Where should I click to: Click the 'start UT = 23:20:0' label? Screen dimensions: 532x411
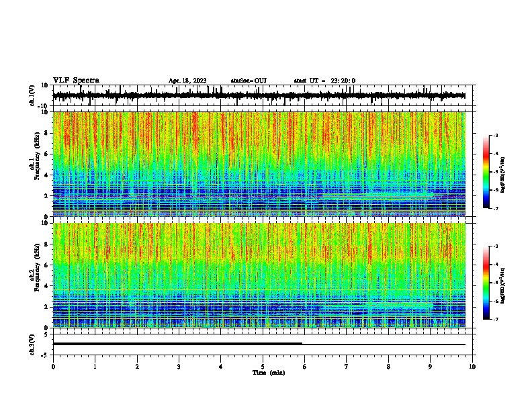[x=324, y=81]
